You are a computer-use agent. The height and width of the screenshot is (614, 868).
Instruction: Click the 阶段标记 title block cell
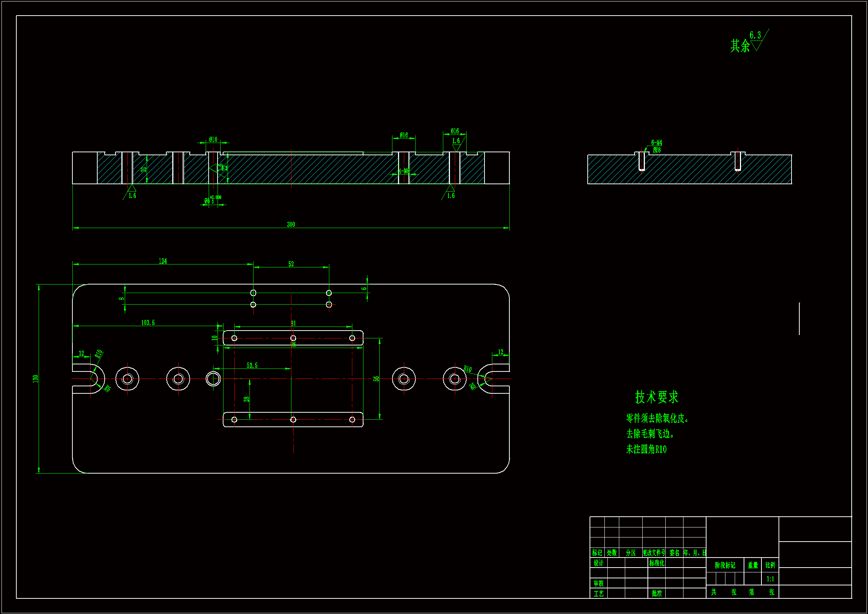[725, 565]
